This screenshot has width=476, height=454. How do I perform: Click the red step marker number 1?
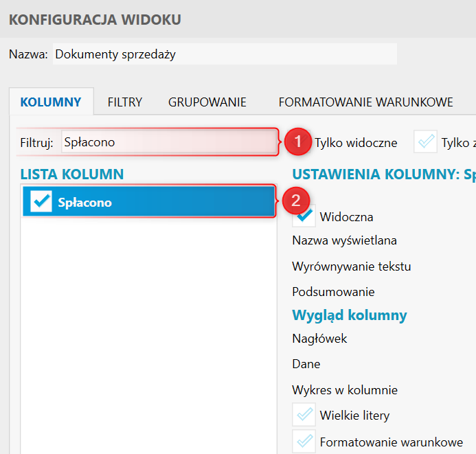(296, 142)
